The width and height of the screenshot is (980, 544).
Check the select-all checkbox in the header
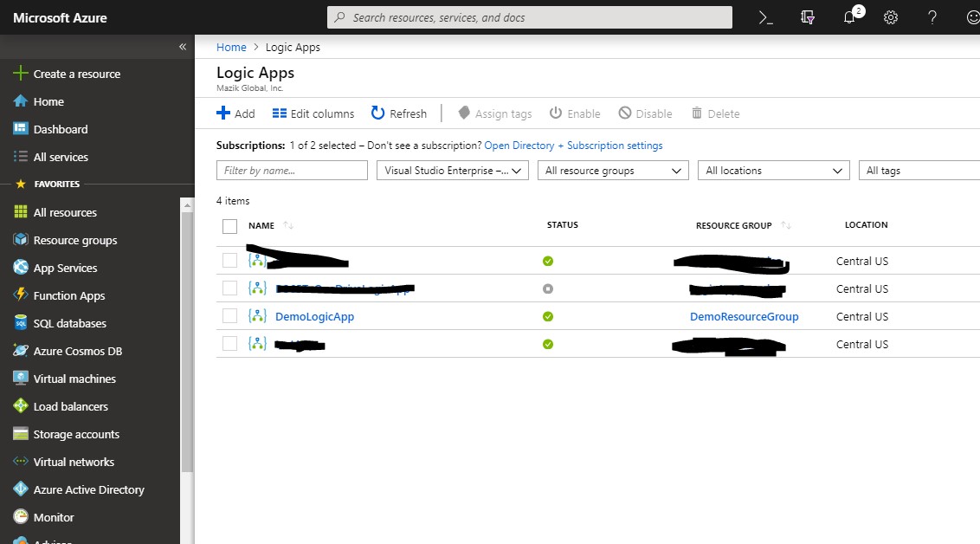pos(229,225)
